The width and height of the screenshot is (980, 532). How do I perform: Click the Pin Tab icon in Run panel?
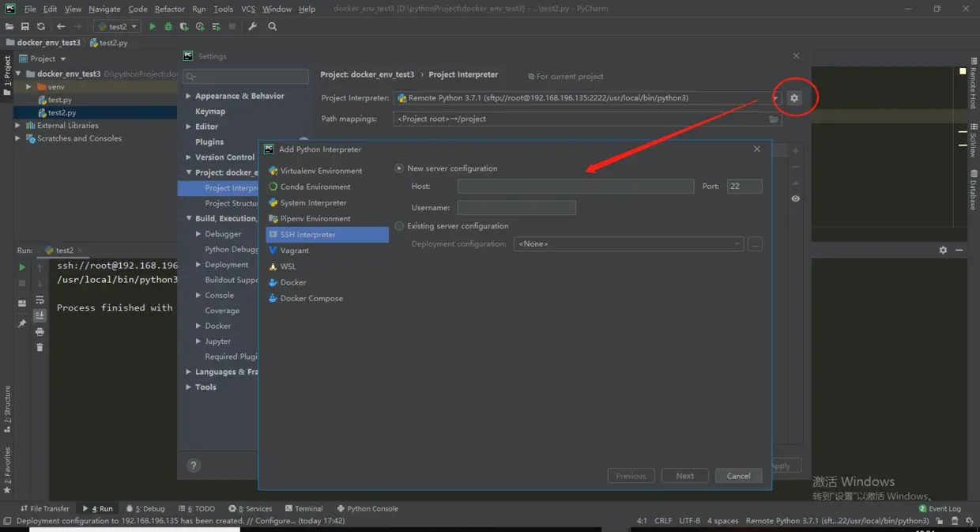tap(22, 323)
